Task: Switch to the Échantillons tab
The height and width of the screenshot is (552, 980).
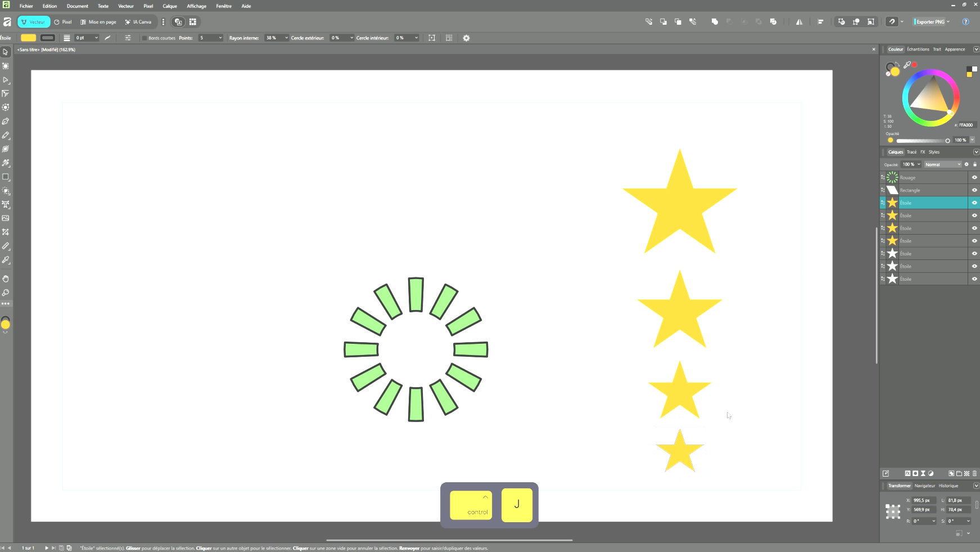Action: [x=918, y=50]
